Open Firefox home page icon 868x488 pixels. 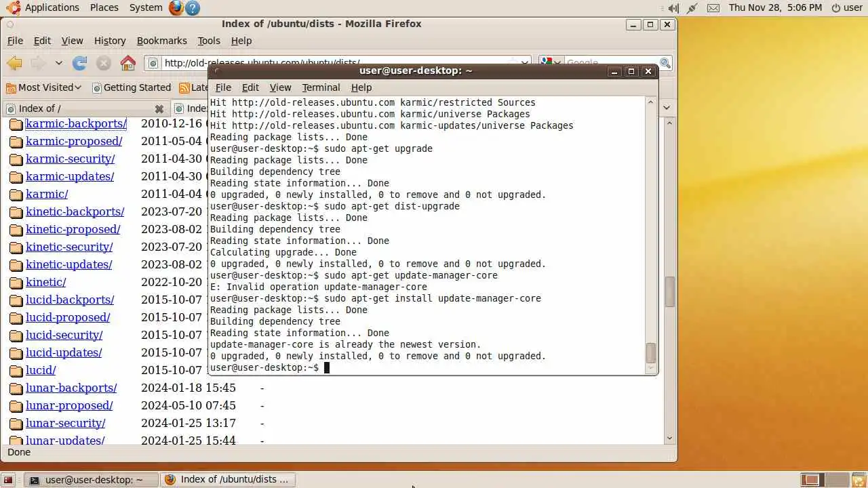pos(127,63)
